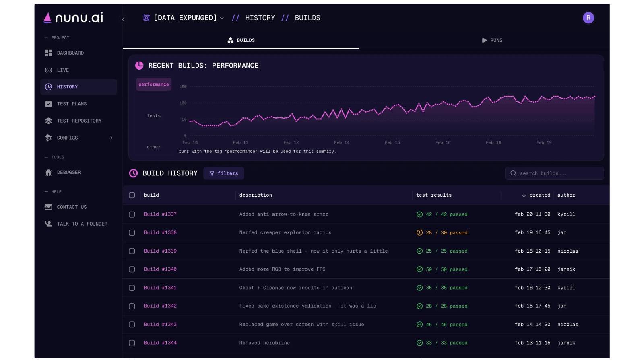Open the Build #1344 link
The height and width of the screenshot is (362, 644).
click(x=160, y=343)
